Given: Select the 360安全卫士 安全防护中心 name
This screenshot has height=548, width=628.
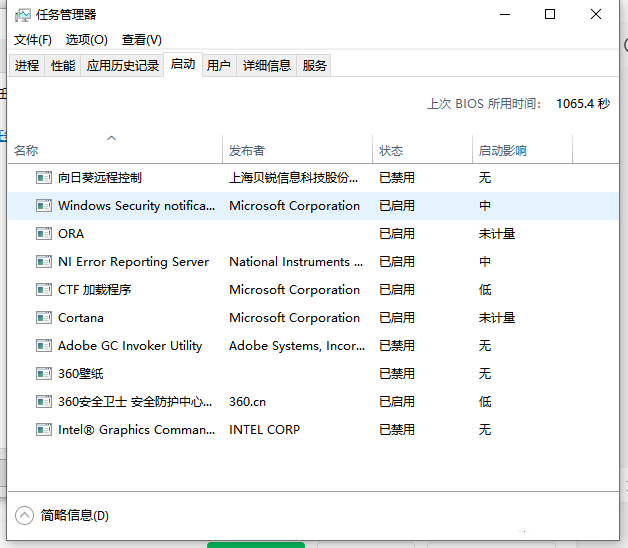Looking at the screenshot, I should [x=135, y=402].
